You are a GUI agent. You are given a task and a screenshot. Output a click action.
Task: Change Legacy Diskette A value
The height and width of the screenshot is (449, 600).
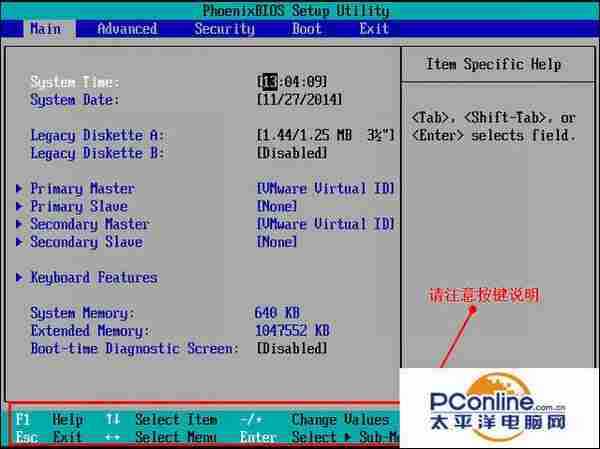pyautogui.click(x=326, y=135)
